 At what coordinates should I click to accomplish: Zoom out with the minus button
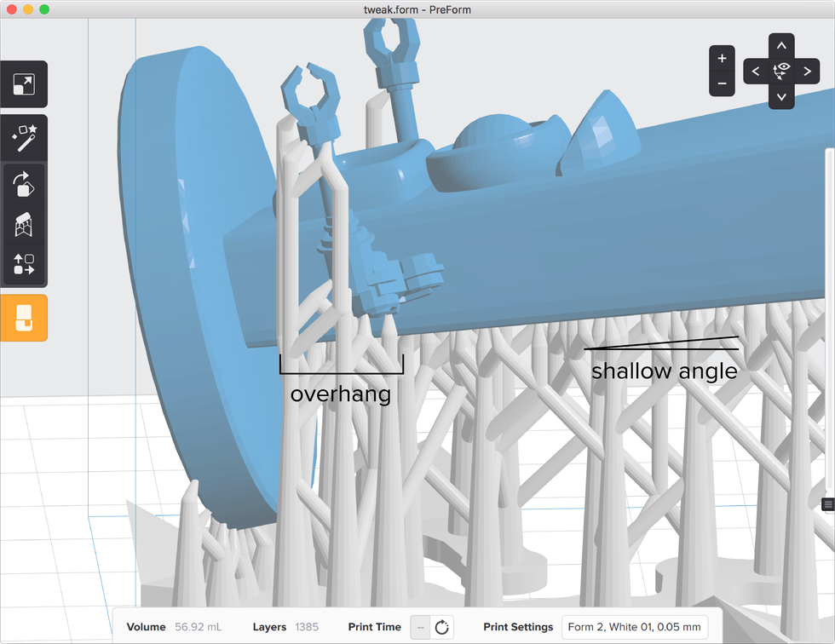click(x=722, y=83)
